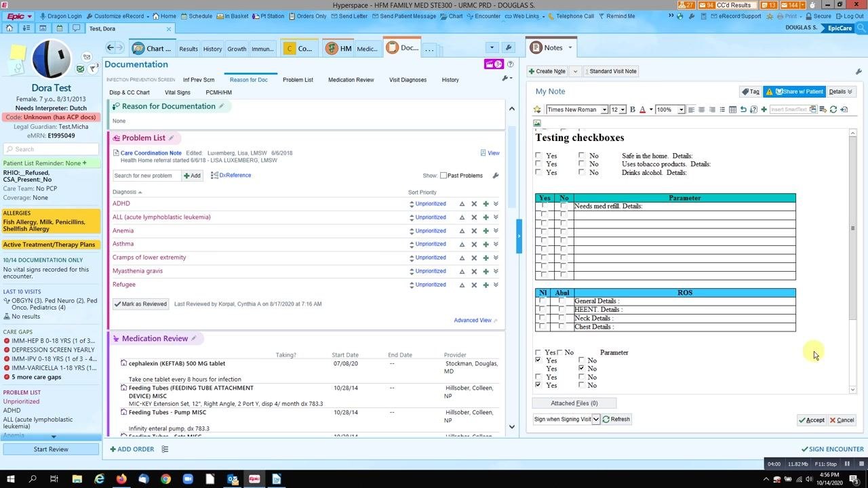Click the green plus icon on ADHD row
Screen dimensions: 868x488
(486, 204)
